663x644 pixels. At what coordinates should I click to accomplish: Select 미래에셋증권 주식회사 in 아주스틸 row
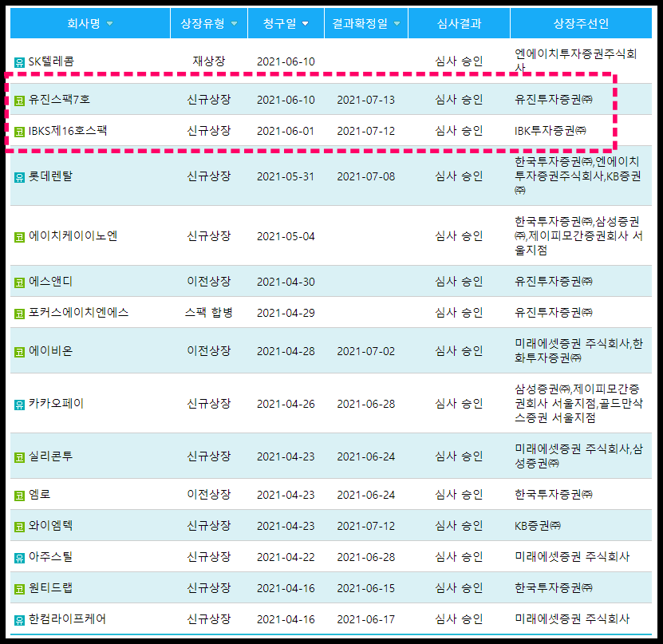[x=572, y=557]
